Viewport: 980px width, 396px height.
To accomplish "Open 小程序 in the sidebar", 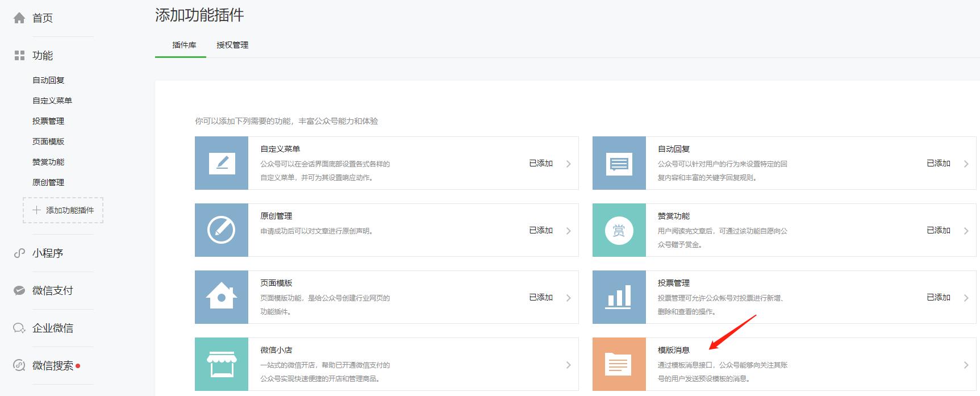I will pyautogui.click(x=48, y=253).
